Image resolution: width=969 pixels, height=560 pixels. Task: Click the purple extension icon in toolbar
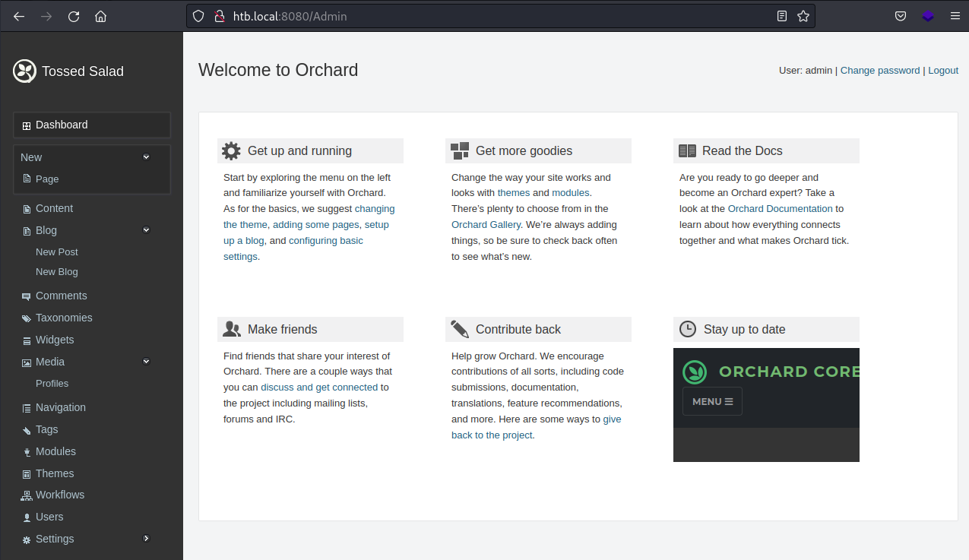[x=928, y=16]
